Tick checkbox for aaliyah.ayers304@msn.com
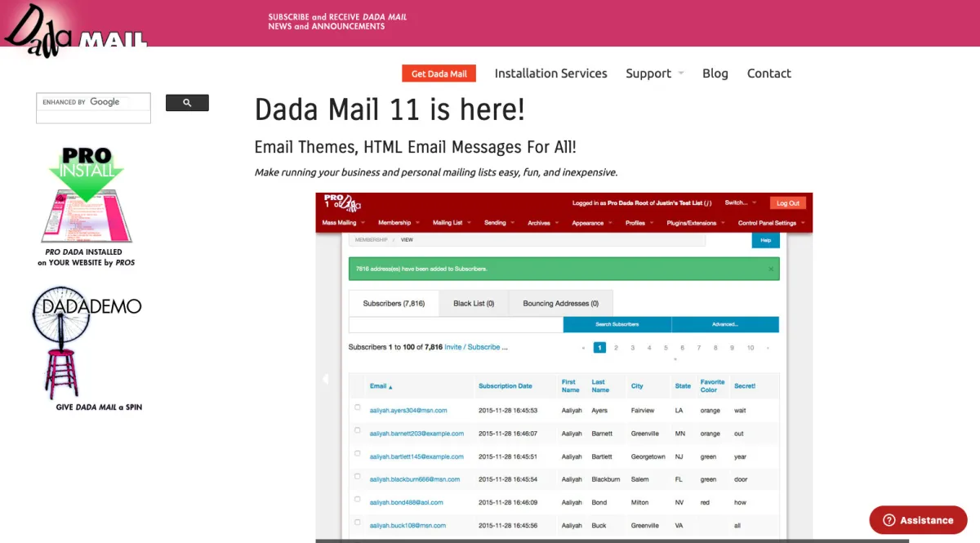 [357, 407]
